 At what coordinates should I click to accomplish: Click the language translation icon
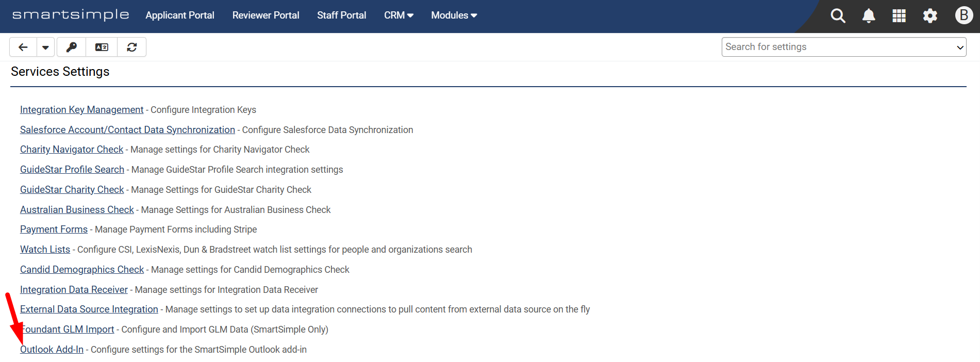point(102,47)
